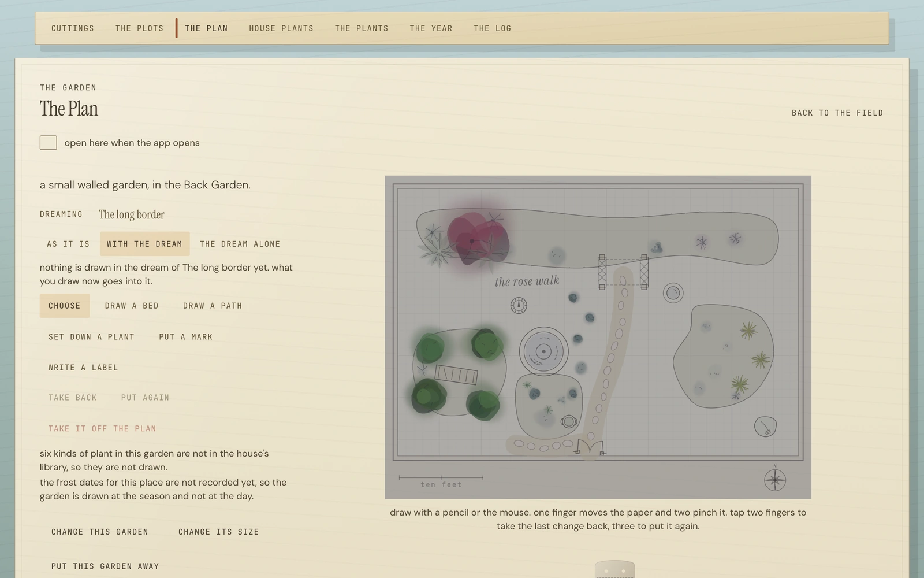Select the slatted bench among the green trees

click(456, 375)
